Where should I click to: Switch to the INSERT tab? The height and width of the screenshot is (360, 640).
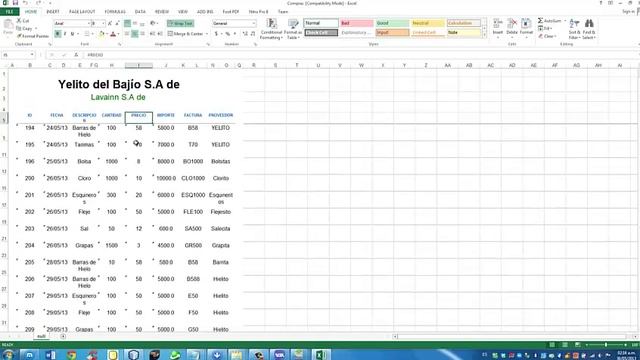pyautogui.click(x=53, y=12)
